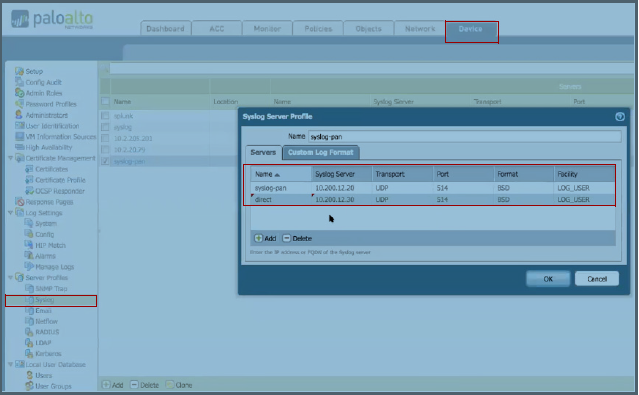
Task: Check the splunk profile row checkbox
Action: [105, 116]
